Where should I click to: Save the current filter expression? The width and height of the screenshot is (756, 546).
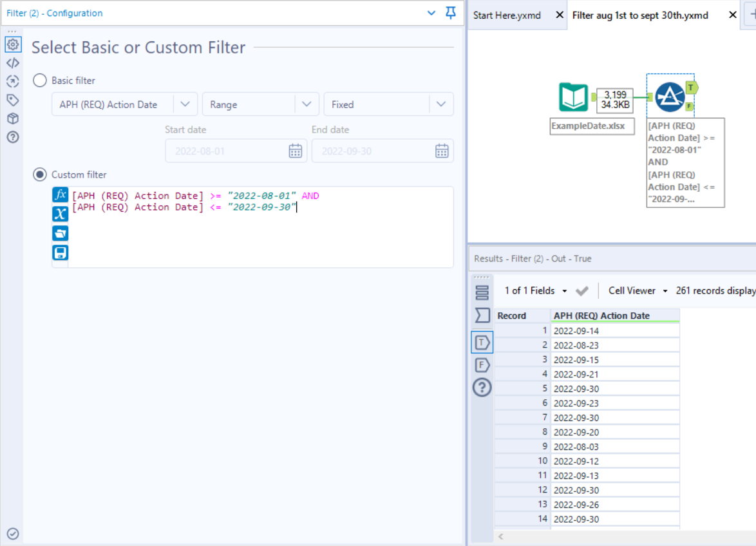60,252
